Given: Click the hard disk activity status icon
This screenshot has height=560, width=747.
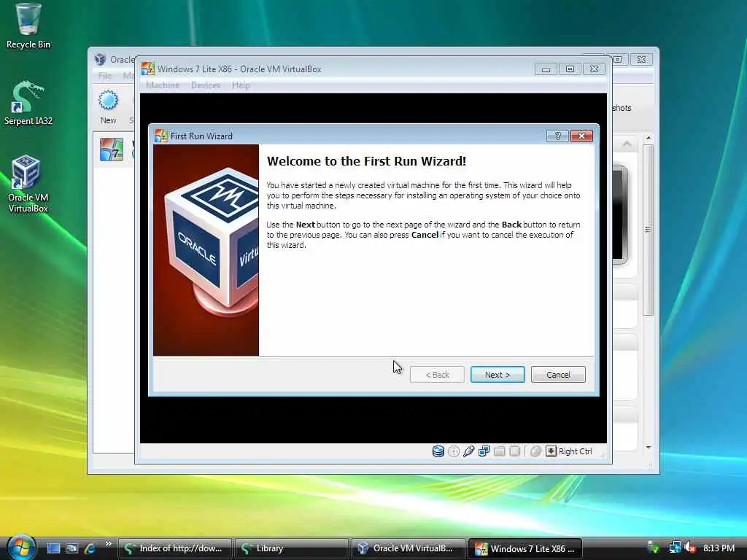Looking at the screenshot, I should pyautogui.click(x=438, y=451).
